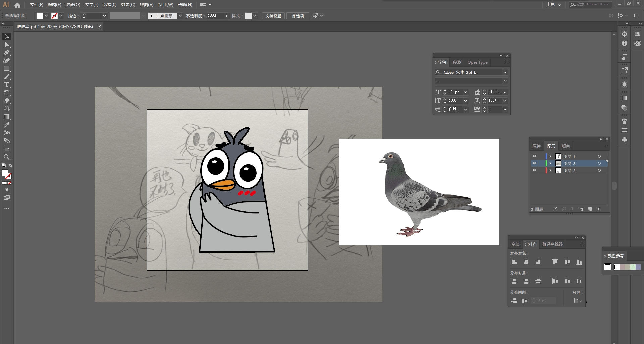Screen dimensions: 644x344
Task: Click vertical align top icon
Action: (x=555, y=262)
